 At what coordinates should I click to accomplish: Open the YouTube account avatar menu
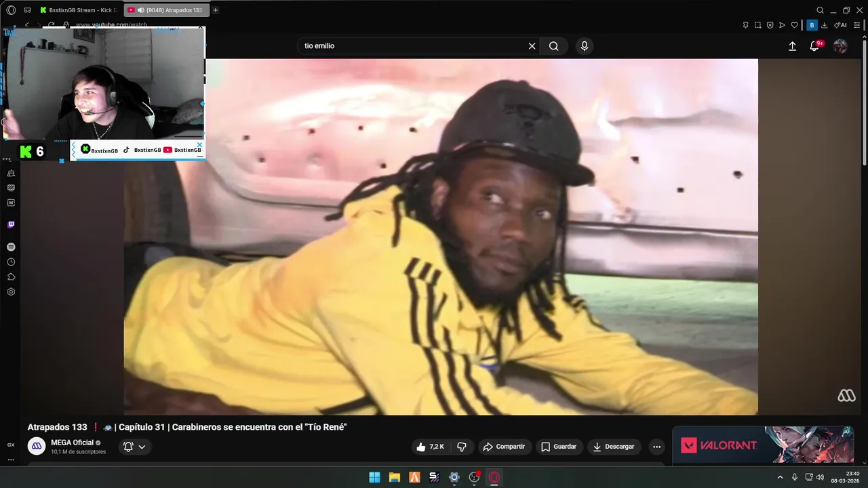pyautogui.click(x=840, y=46)
